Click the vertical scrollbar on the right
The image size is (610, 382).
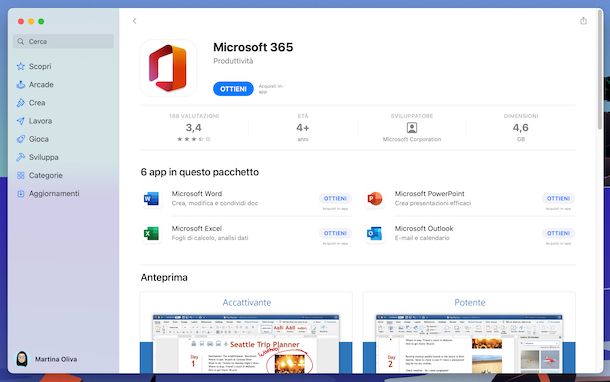click(x=599, y=70)
